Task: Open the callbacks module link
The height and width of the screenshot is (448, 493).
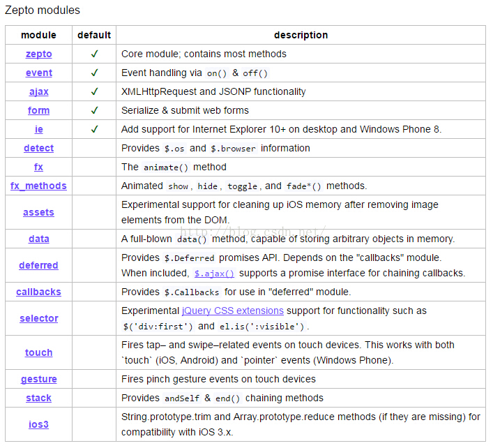Action: (x=38, y=292)
